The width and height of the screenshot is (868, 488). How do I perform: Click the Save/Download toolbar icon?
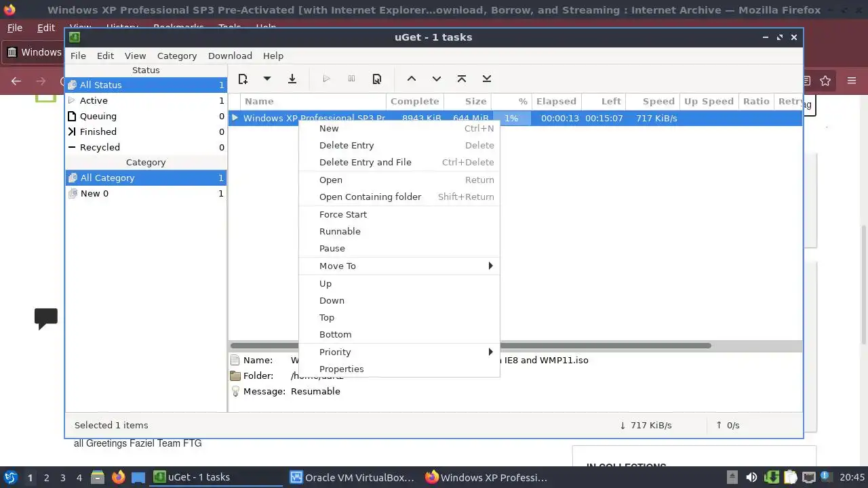pos(292,79)
